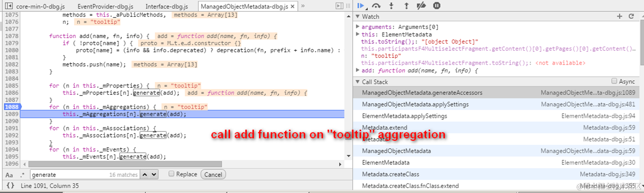
Task: Click watch entry n: "tooltip"
Action: [x=381, y=56]
